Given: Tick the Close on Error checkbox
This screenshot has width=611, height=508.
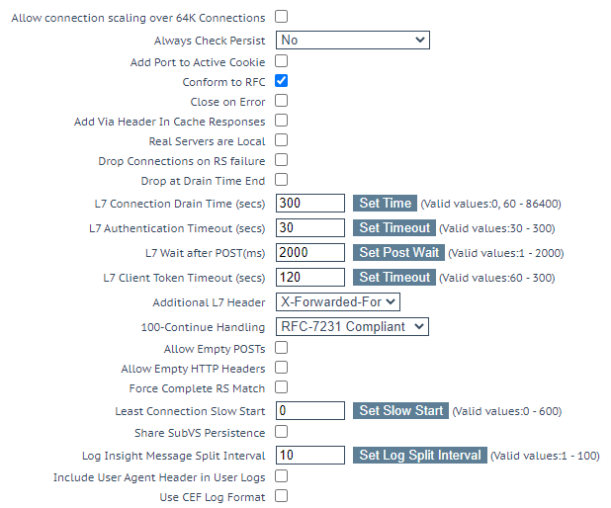Looking at the screenshot, I should click(x=281, y=101).
